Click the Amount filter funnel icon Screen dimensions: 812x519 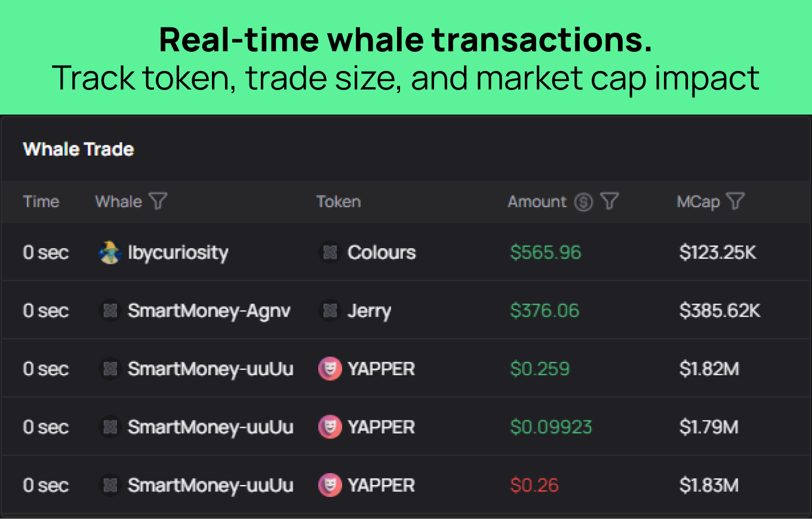pos(609,202)
